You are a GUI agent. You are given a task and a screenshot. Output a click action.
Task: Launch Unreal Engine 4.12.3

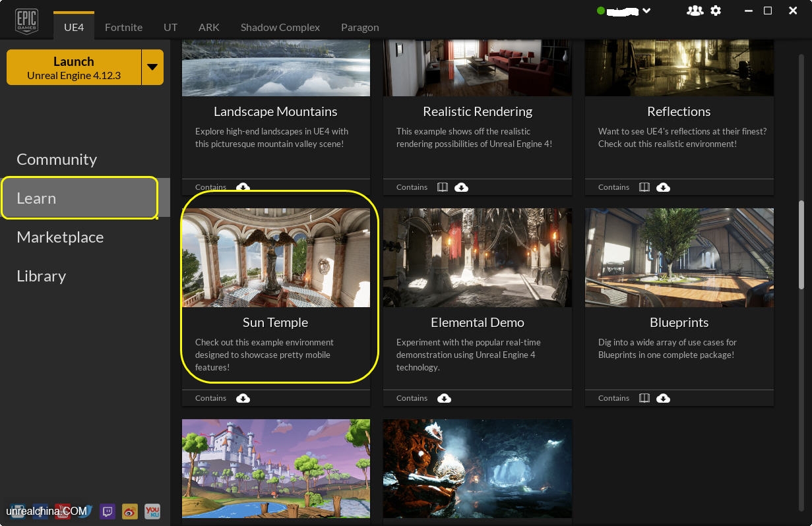point(73,67)
